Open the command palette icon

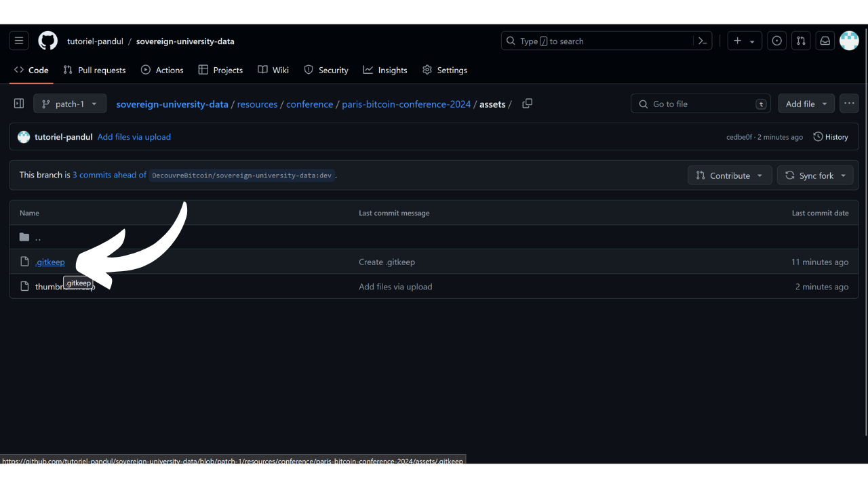pos(703,41)
